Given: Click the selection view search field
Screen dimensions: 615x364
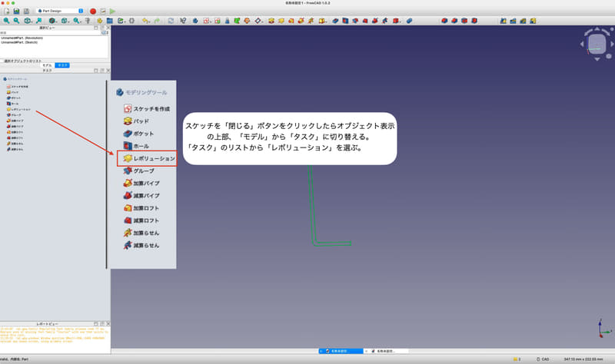Looking at the screenshot, I should tap(51, 33).
